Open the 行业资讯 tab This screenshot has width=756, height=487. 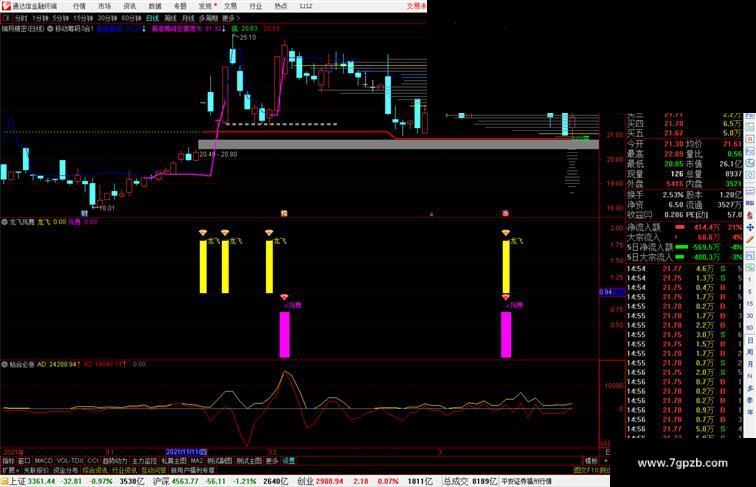click(x=124, y=471)
